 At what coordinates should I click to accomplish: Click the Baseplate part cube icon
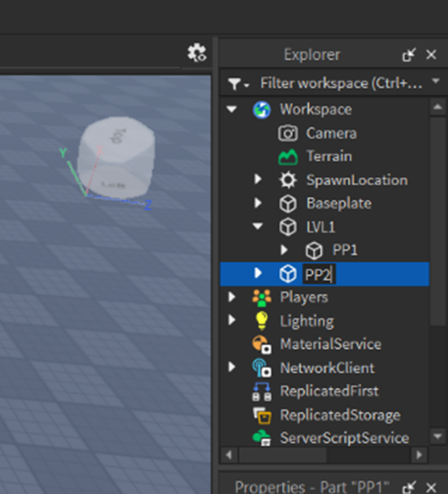point(288,204)
